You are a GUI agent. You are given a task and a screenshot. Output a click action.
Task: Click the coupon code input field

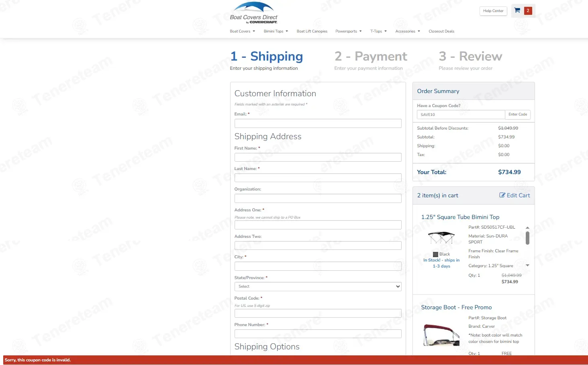click(x=461, y=115)
